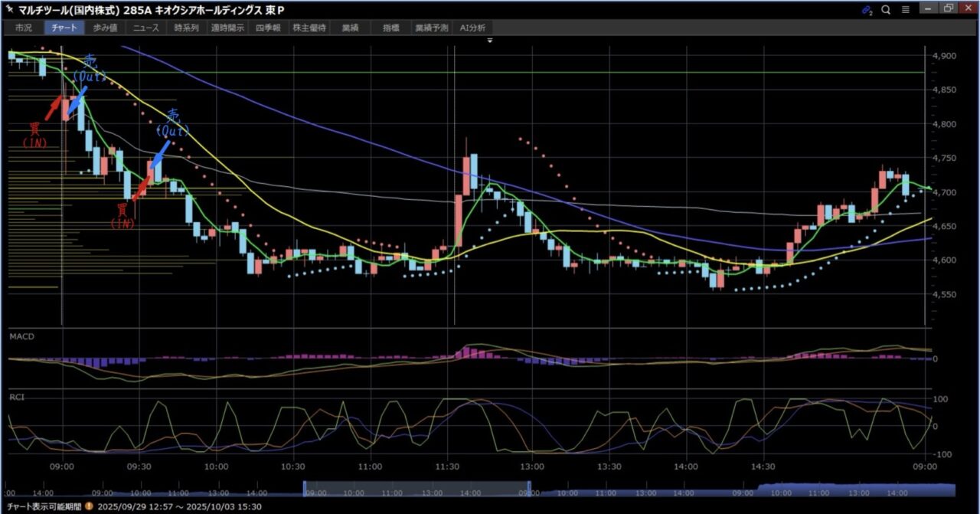Switch to the 市況 tab
This screenshot has width=980, height=514.
click(24, 28)
